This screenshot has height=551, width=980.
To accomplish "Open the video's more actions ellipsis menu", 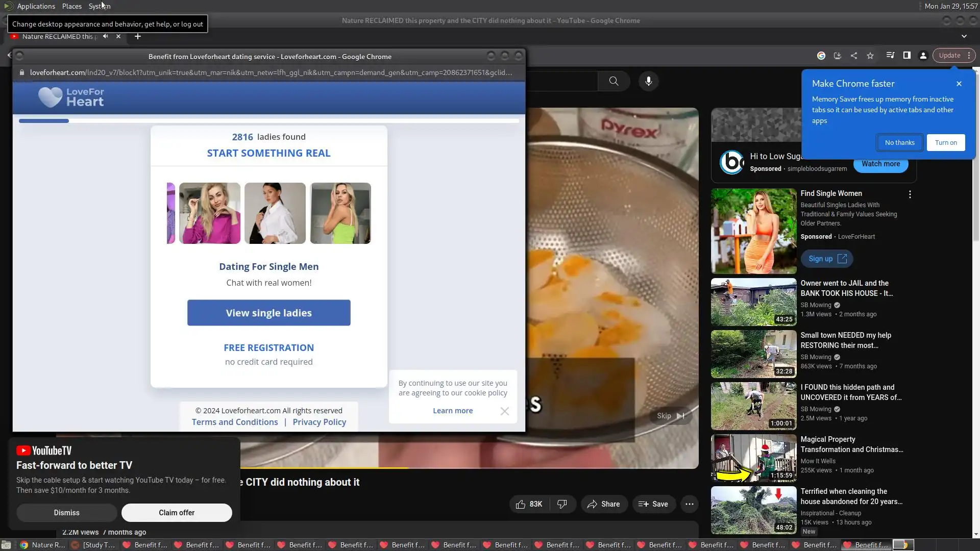I will 689,504.
